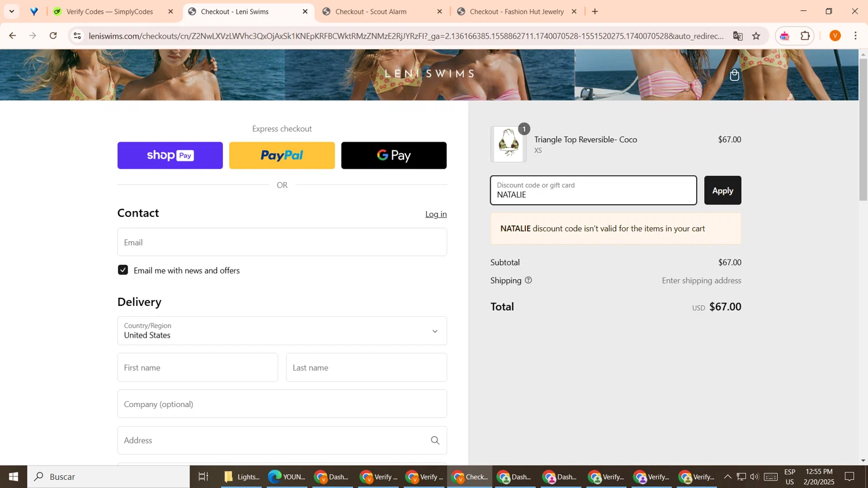Open the notifications center icon
The width and height of the screenshot is (868, 488).
click(850, 477)
